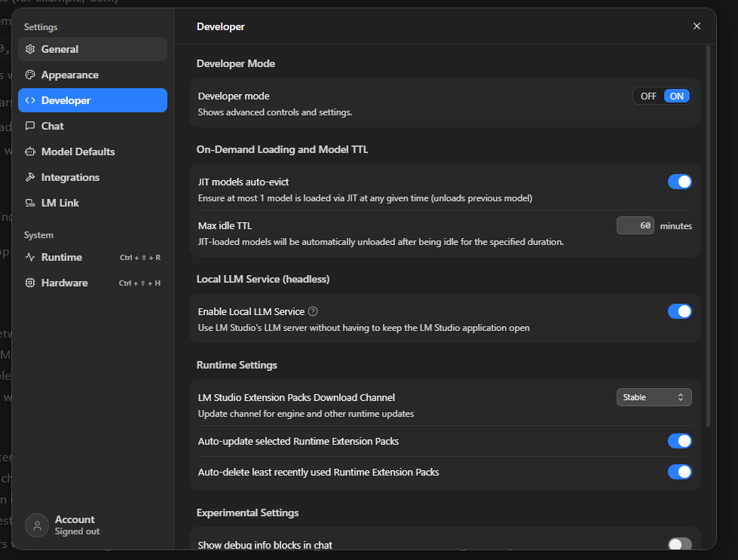Toggle Auto-delete least recently used Runtime Extension Packs
The width and height of the screenshot is (738, 560).
click(679, 472)
